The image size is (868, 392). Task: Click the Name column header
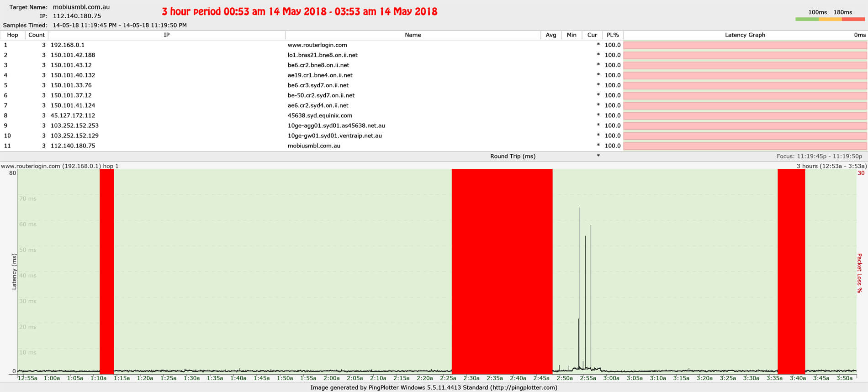tap(413, 35)
